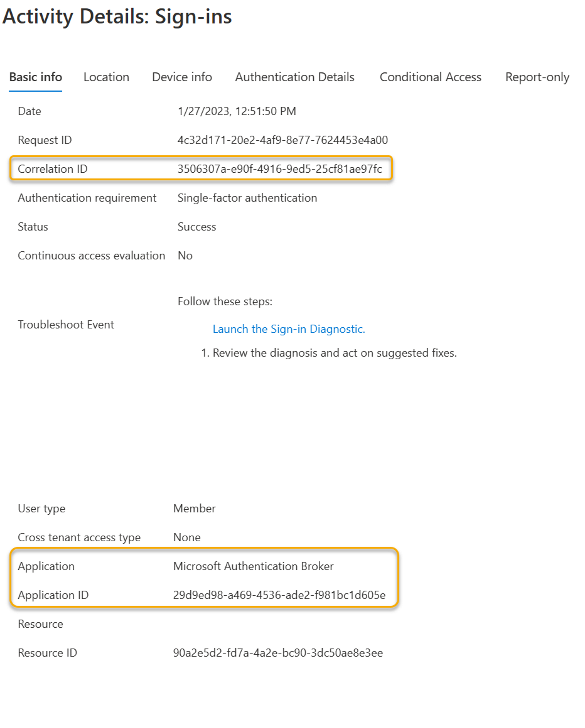Click the Member user type value
Image resolution: width=585 pixels, height=728 pixels.
point(194,508)
